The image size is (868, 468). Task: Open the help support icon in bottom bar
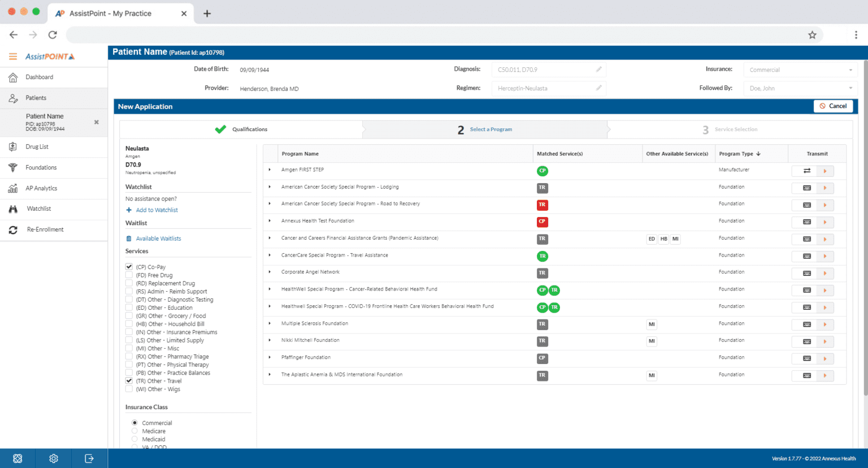pyautogui.click(x=18, y=458)
